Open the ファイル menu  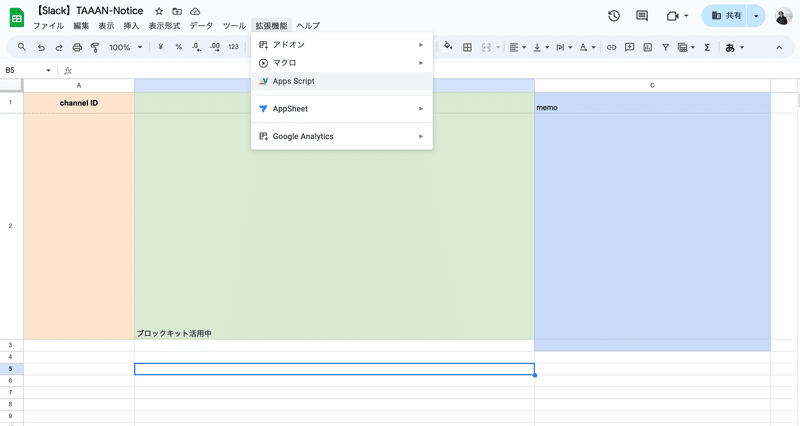pyautogui.click(x=48, y=26)
